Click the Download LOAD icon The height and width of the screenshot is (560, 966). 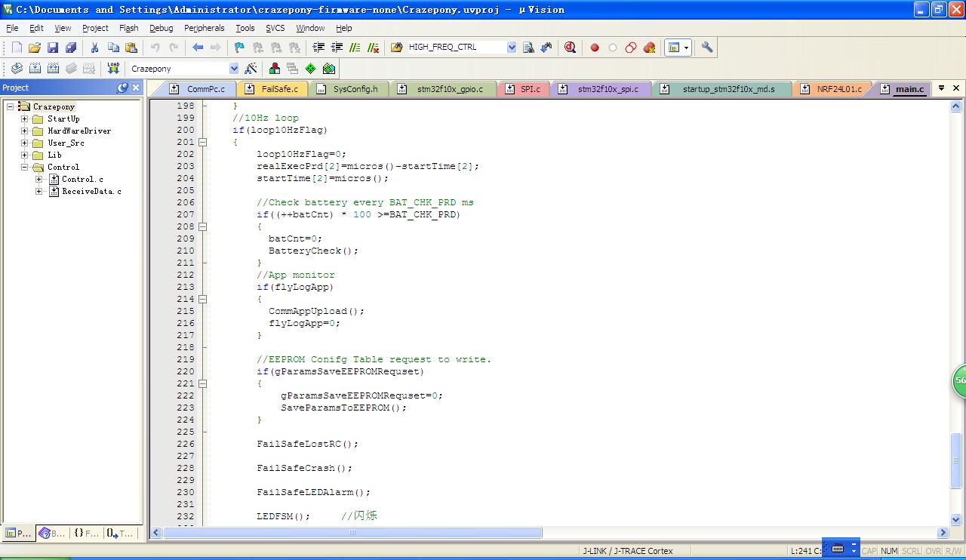[x=113, y=69]
